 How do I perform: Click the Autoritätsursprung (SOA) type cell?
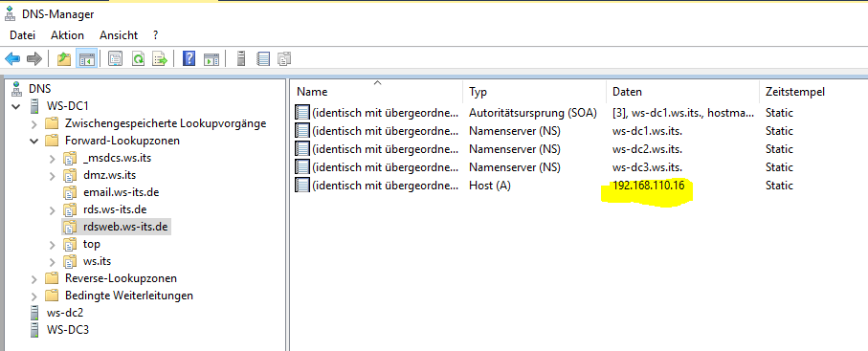[x=533, y=113]
